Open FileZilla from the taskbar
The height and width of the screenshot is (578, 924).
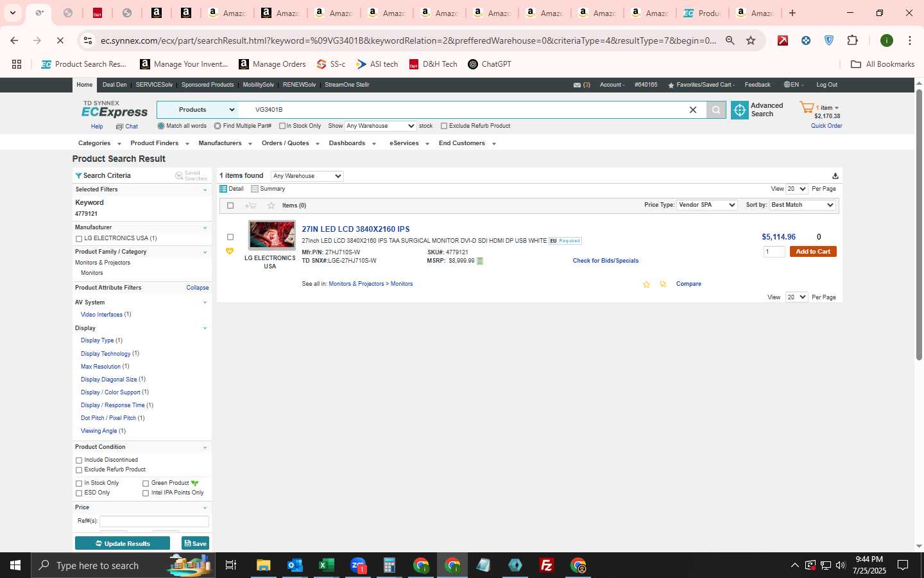click(x=546, y=565)
